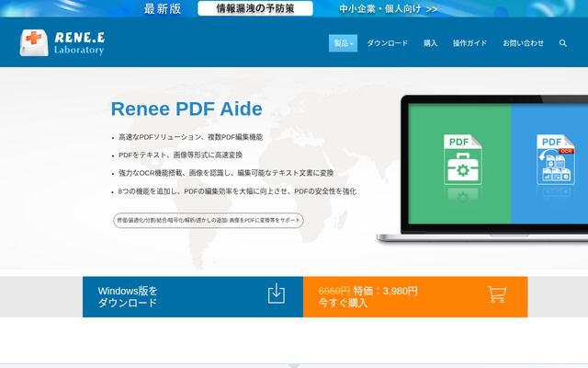Click the 中小企業・個人向け >> banner link
The width and height of the screenshot is (588, 368).
tap(389, 8)
